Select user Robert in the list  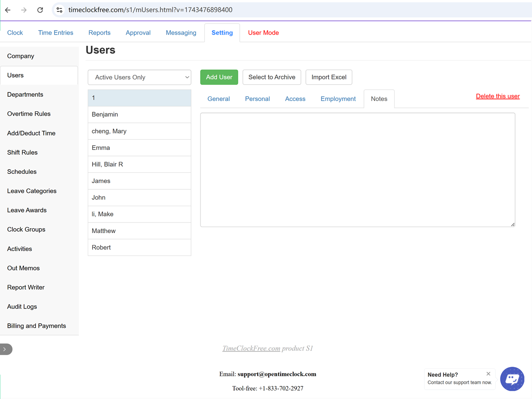click(x=140, y=247)
